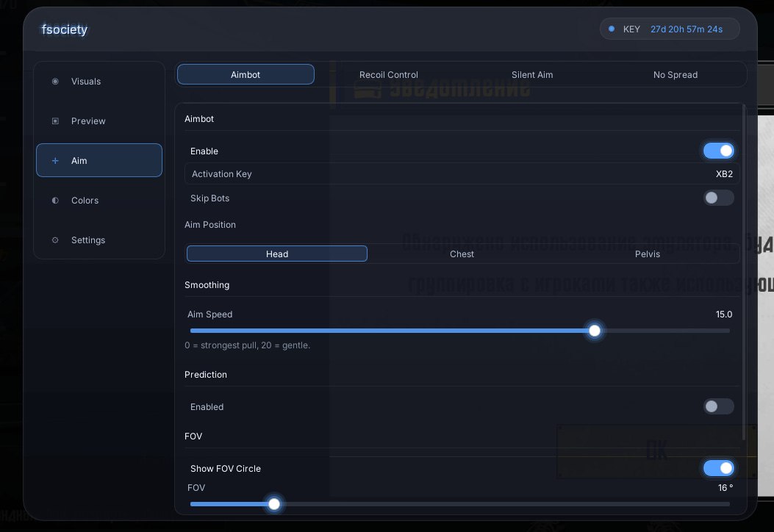This screenshot has height=532, width=774.
Task: Click the Preview square icon in sidebar
Action: coord(55,121)
